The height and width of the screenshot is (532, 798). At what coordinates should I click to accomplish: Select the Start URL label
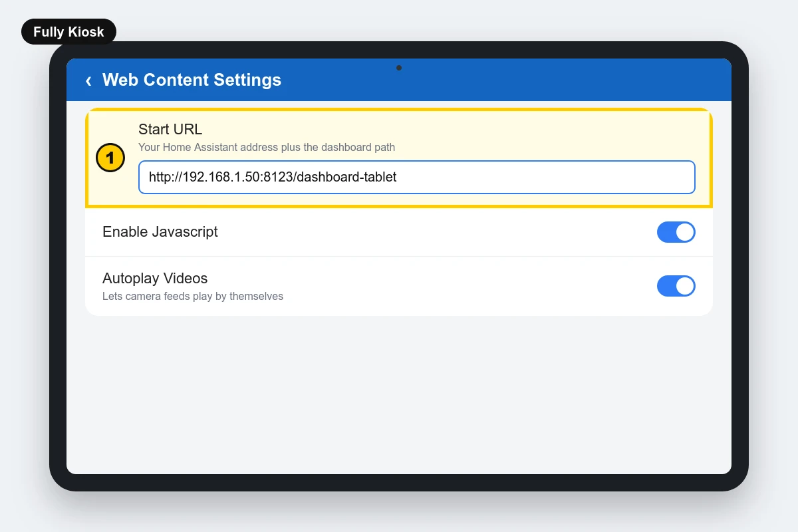170,130
